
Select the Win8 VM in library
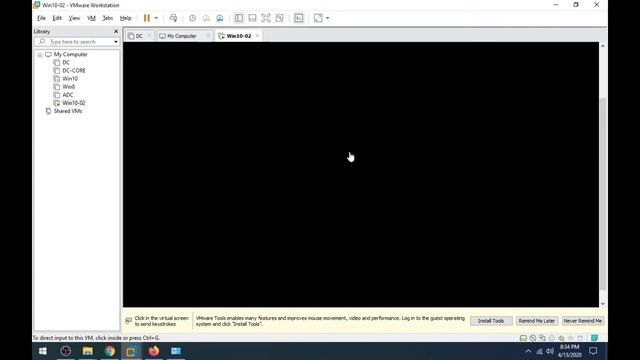[69, 87]
